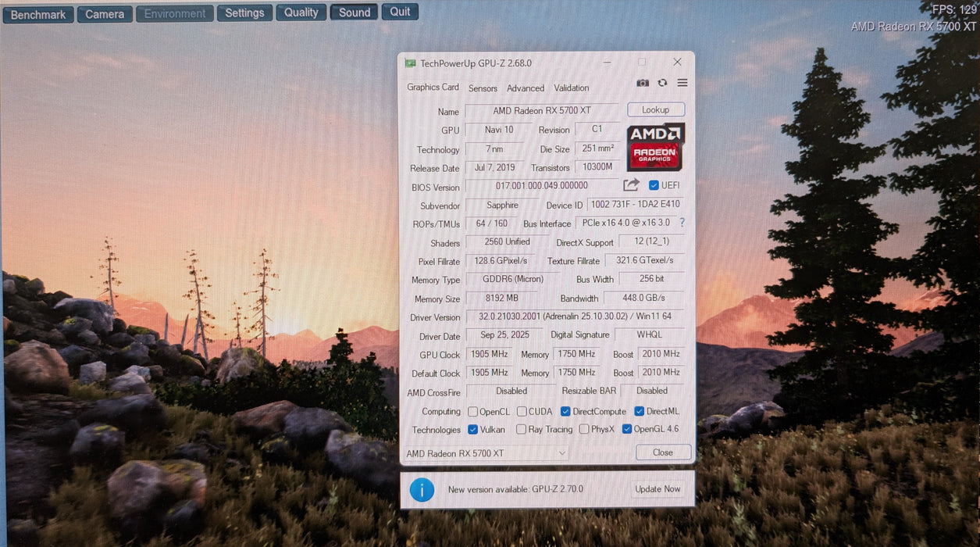The image size is (980, 547).
Task: Open the AMD Radeon RX 5700 XT GPU selector dropdown
Action: tap(486, 453)
